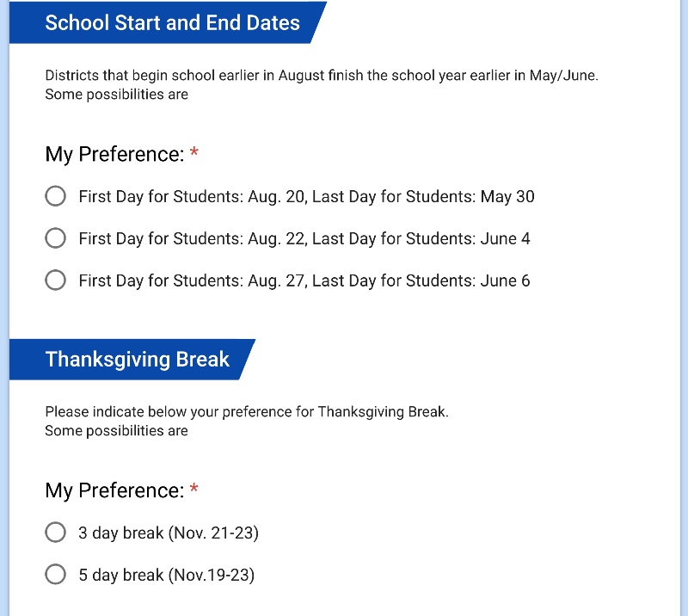
Task: Click 'Some possibilities are' under Thanksgiving description
Action: click(x=116, y=431)
